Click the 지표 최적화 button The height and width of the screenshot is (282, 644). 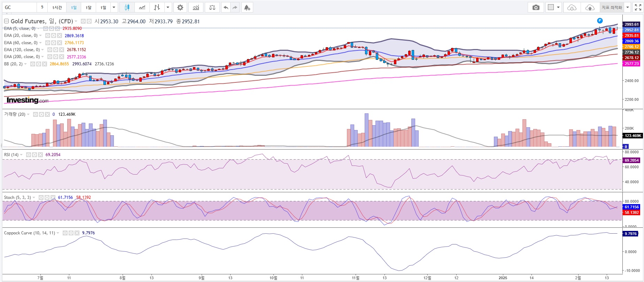click(x=612, y=7)
